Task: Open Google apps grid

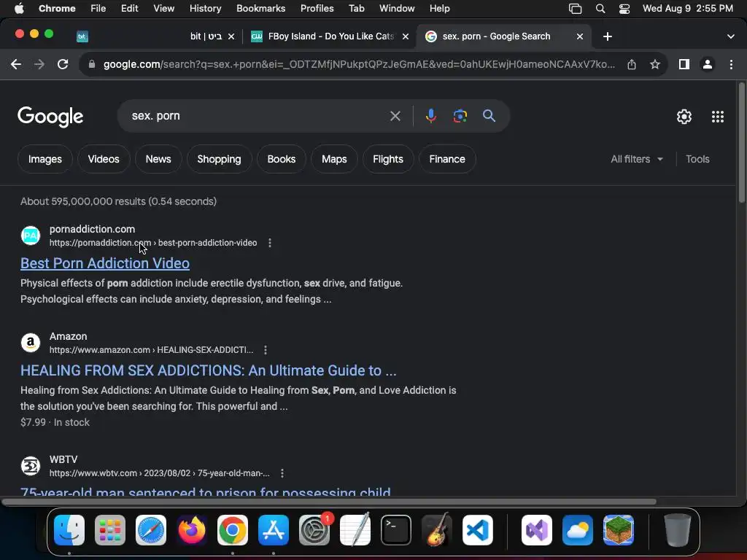Action: 718,117
